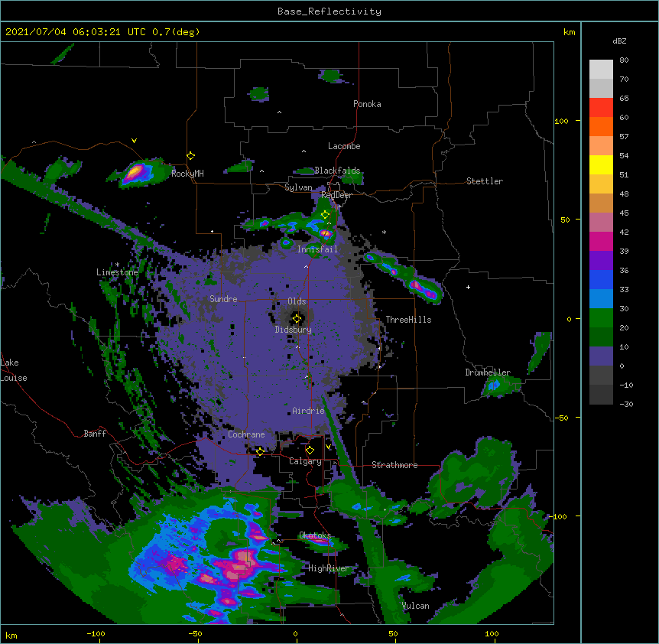Click the Banff label
Image resolution: width=659 pixels, height=644 pixels.
(x=95, y=434)
